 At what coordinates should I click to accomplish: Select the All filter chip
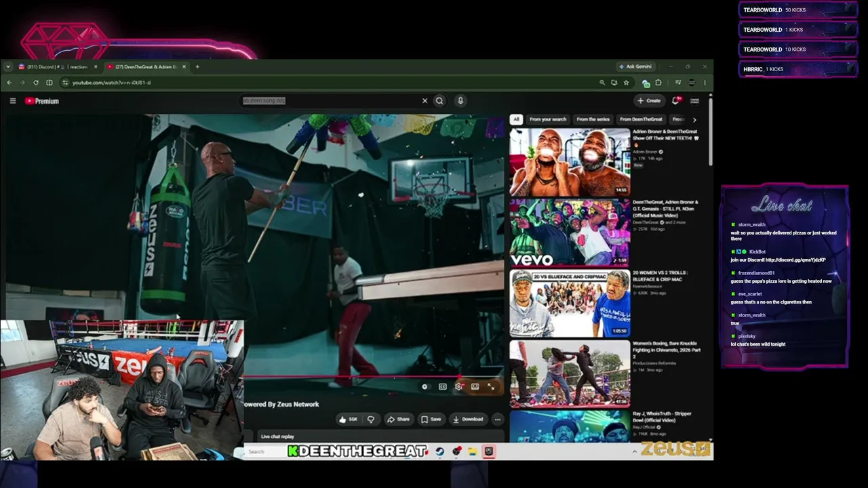tap(516, 119)
